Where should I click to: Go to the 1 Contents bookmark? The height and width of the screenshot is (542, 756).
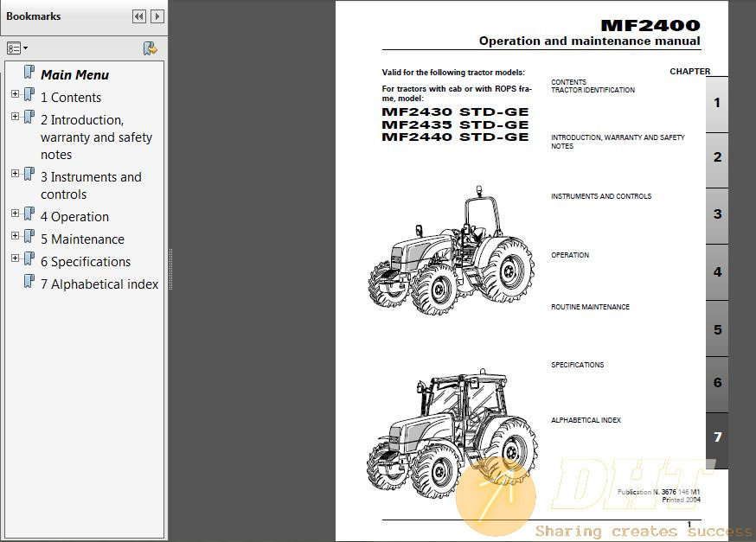(71, 98)
